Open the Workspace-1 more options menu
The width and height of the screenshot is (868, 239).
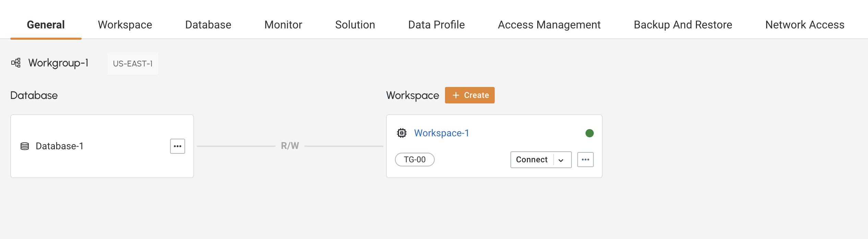(586, 160)
